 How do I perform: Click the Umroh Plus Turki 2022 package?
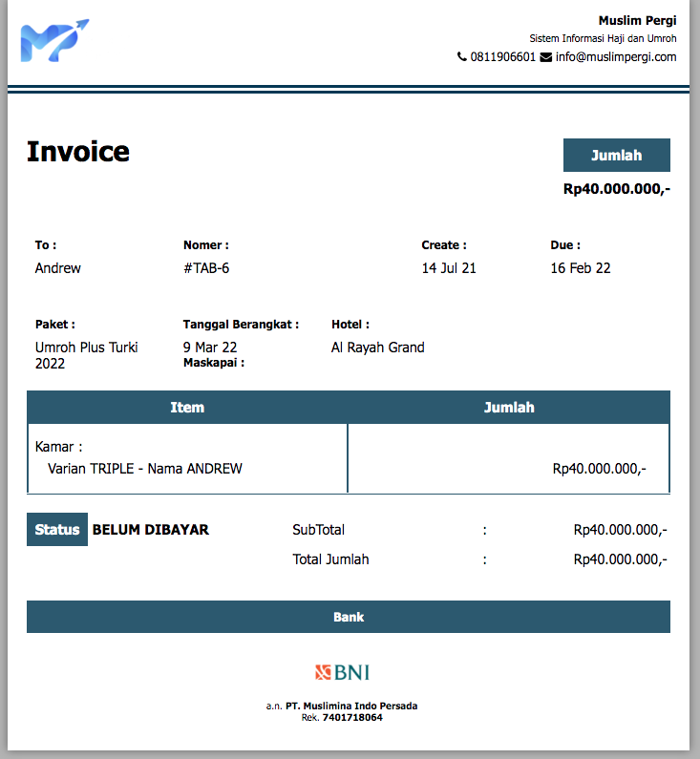click(87, 355)
